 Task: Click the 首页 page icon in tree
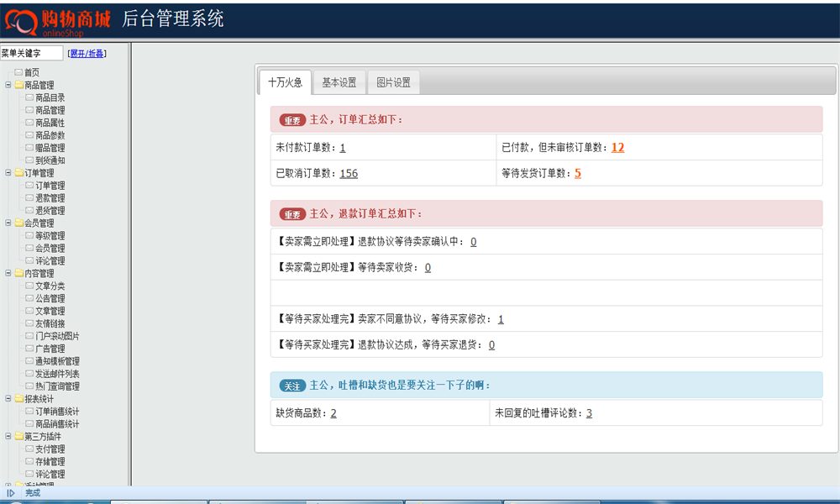pyautogui.click(x=18, y=72)
